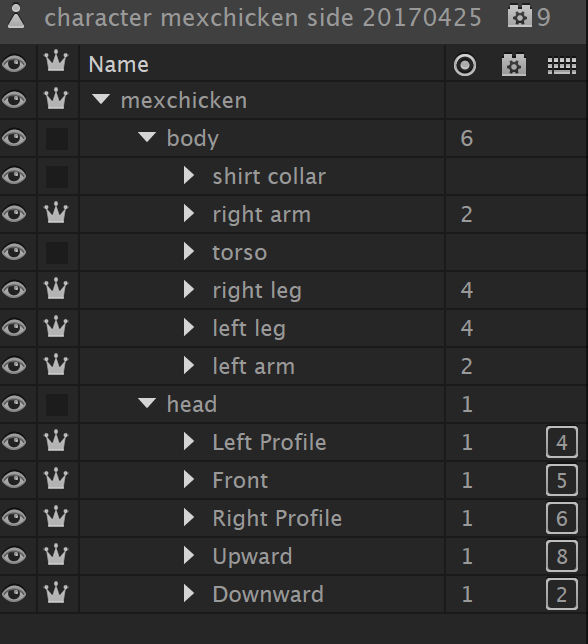Select the left arm layer
Screen dimensions: 588x644
tap(253, 366)
